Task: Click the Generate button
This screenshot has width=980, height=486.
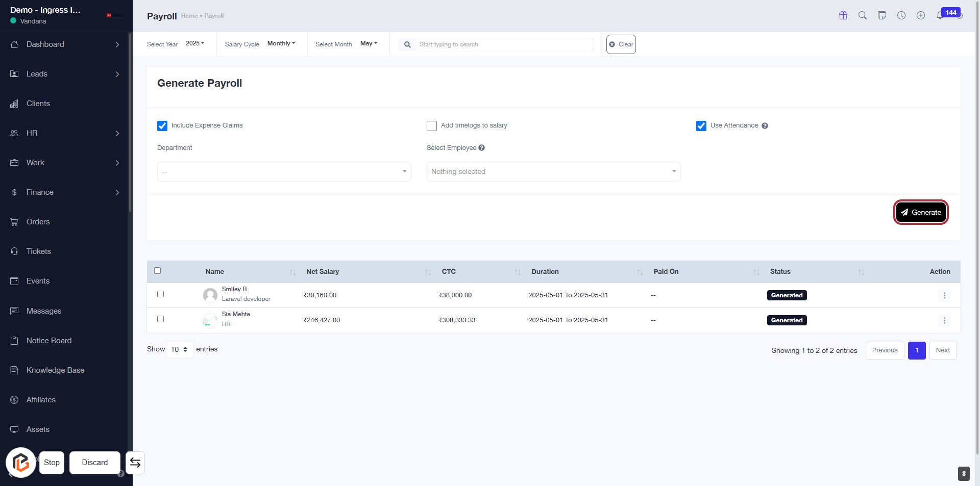Action: 921,213
